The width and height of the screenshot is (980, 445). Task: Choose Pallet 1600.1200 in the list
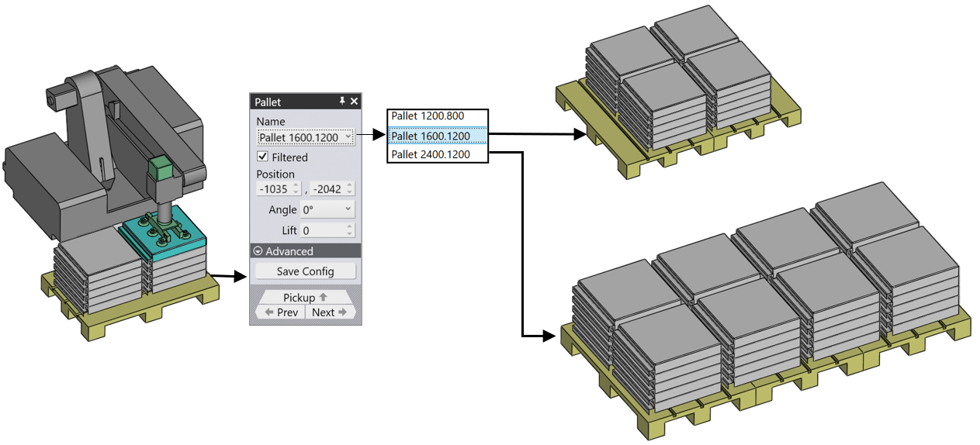pyautogui.click(x=438, y=136)
